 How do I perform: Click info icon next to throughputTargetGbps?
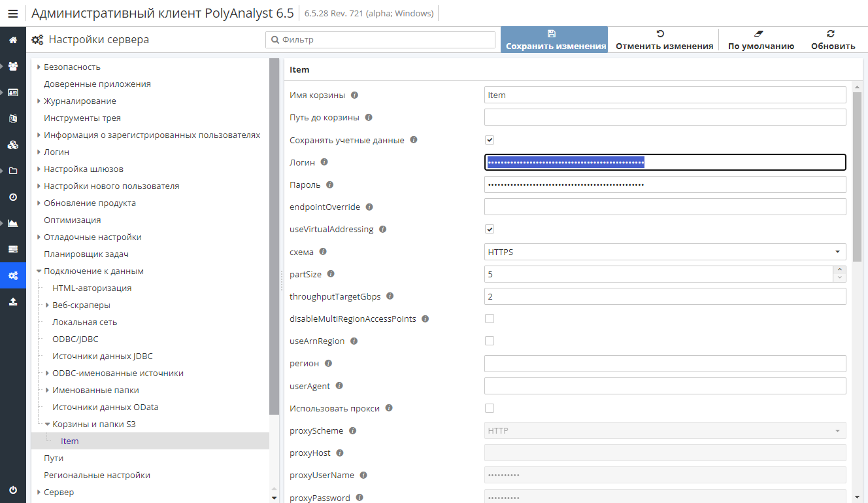click(x=390, y=296)
